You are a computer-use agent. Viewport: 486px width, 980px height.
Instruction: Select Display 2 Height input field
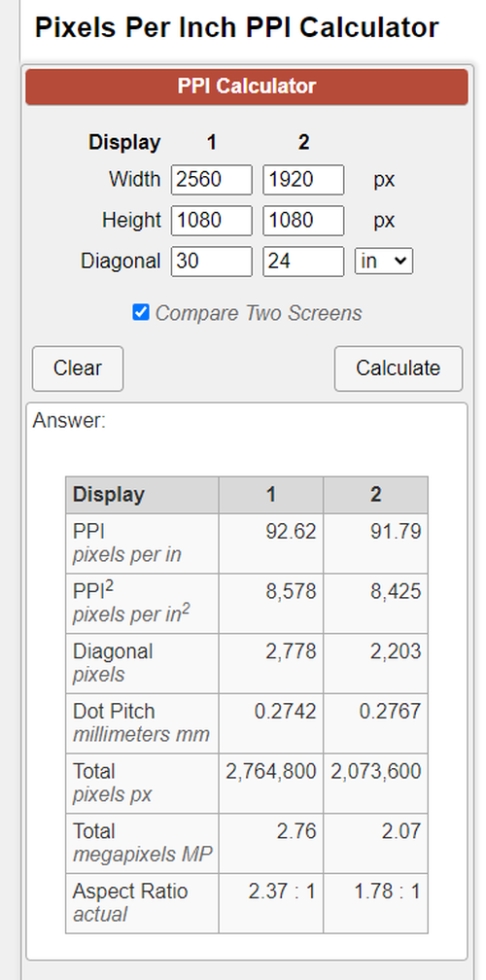(303, 221)
